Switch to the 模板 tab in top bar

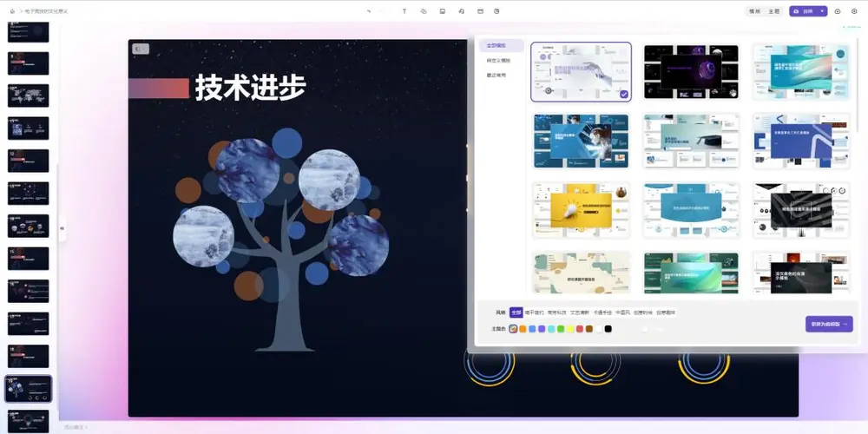(754, 11)
